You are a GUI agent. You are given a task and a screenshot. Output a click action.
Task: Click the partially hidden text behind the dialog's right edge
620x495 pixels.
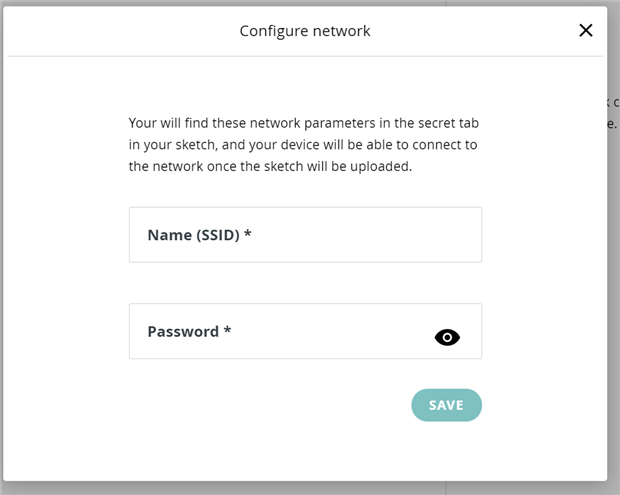612,114
